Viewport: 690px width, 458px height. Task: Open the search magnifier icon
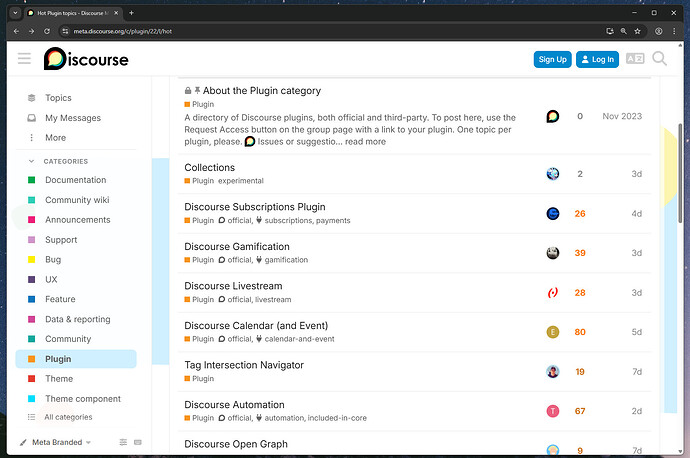pyautogui.click(x=659, y=59)
